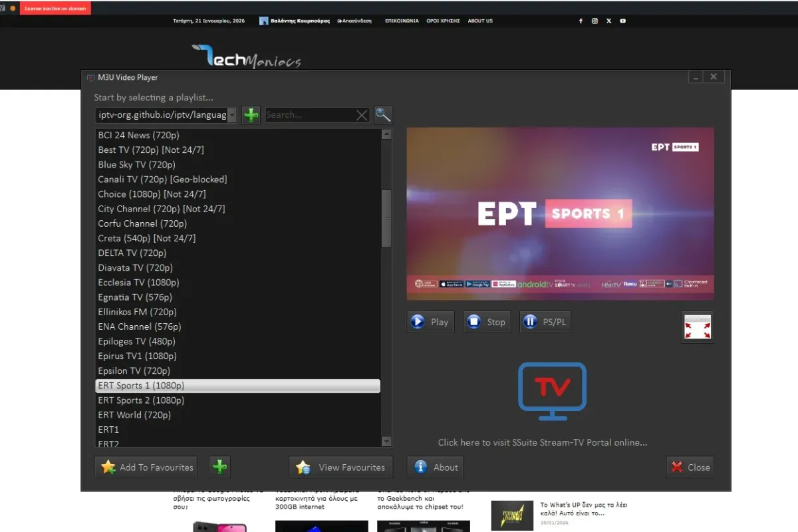Screen dimensions: 798x532
Task: Select Corfu Channel (720p) from list
Action: coord(142,223)
